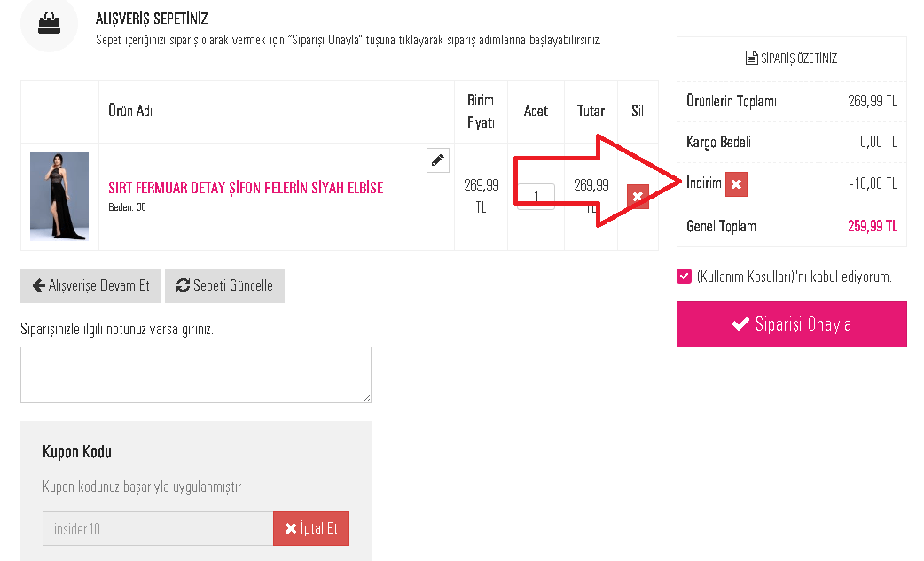Click the back arrow on Alışverişe Devam Et
924x561 pixels.
tap(39, 285)
